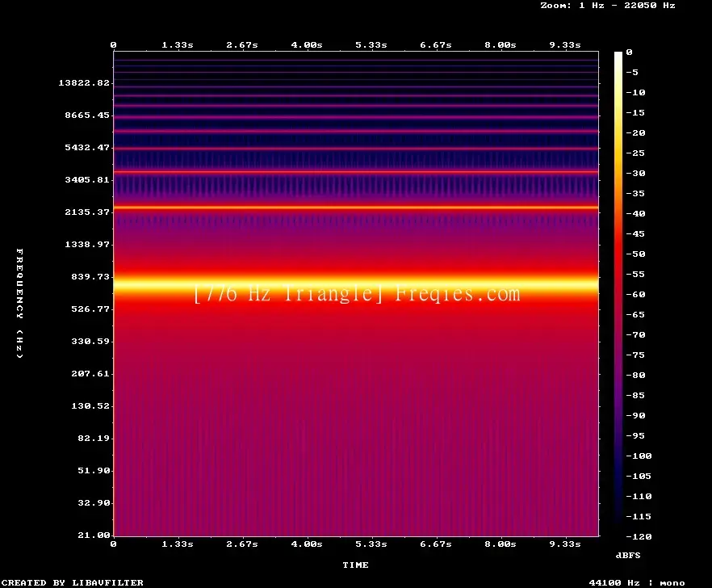Select the -110 dBFS scale label

coord(639,496)
